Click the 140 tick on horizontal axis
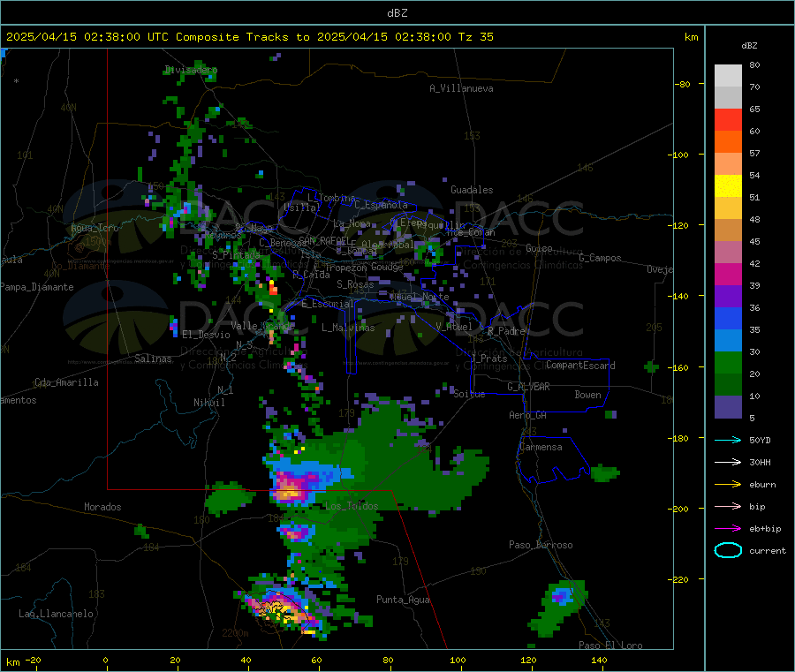The height and width of the screenshot is (672, 795). [599, 660]
